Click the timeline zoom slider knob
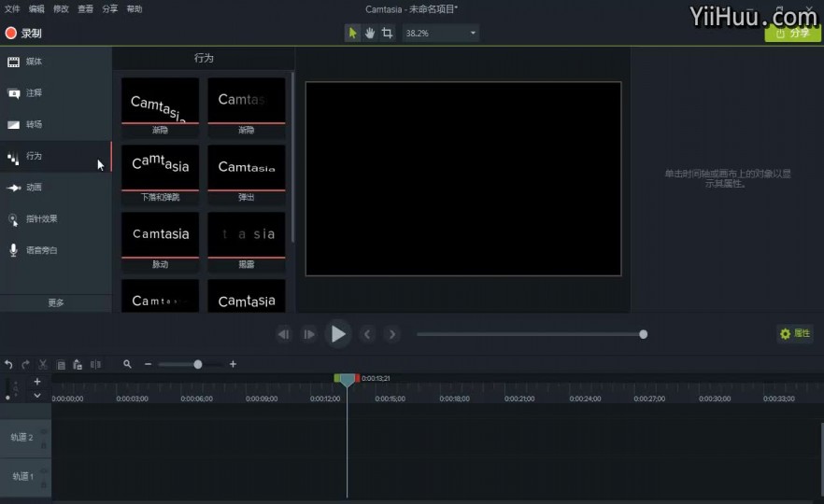This screenshot has height=504, width=824. click(198, 364)
